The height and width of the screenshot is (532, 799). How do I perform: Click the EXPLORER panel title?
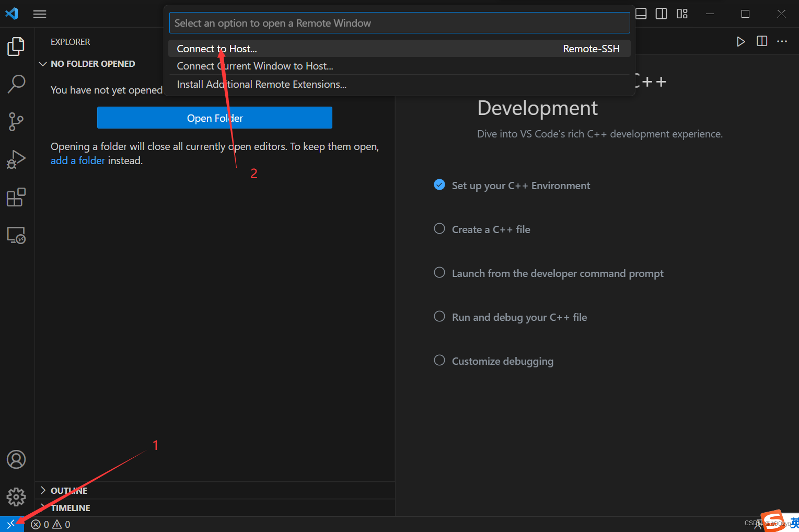pos(71,42)
